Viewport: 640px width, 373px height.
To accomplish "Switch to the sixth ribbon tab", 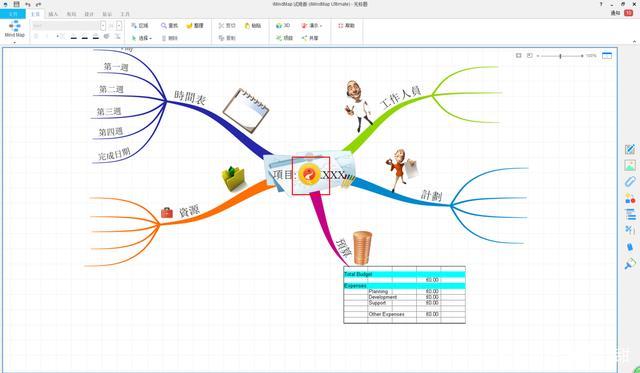I will (107, 14).
